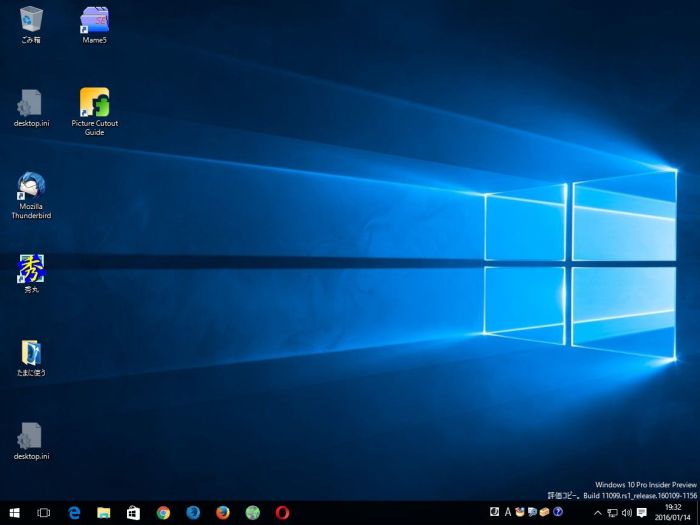Viewport: 700px width, 525px height.
Task: Open File Explorer from the taskbar
Action: tap(104, 513)
